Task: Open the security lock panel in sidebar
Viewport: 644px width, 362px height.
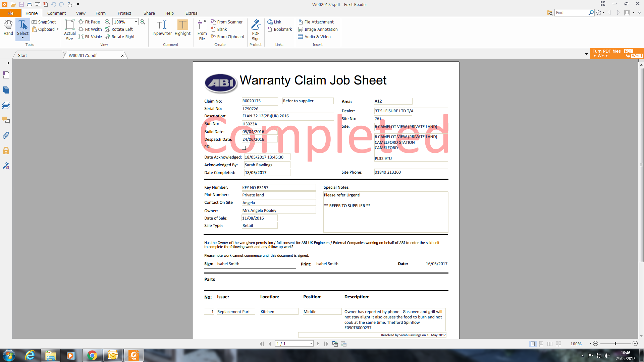Action: (6, 150)
